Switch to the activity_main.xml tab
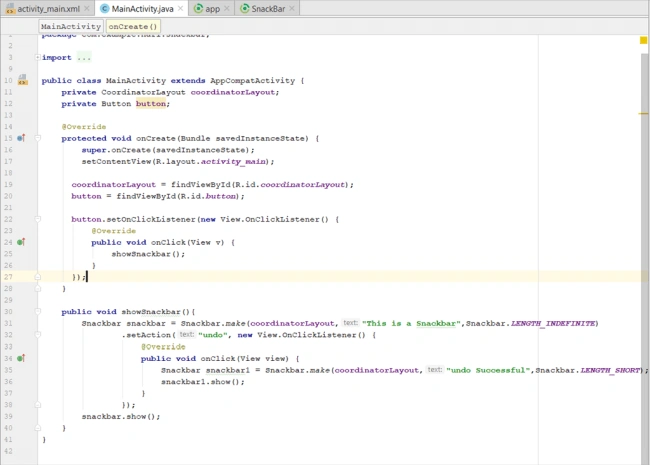 click(48, 8)
